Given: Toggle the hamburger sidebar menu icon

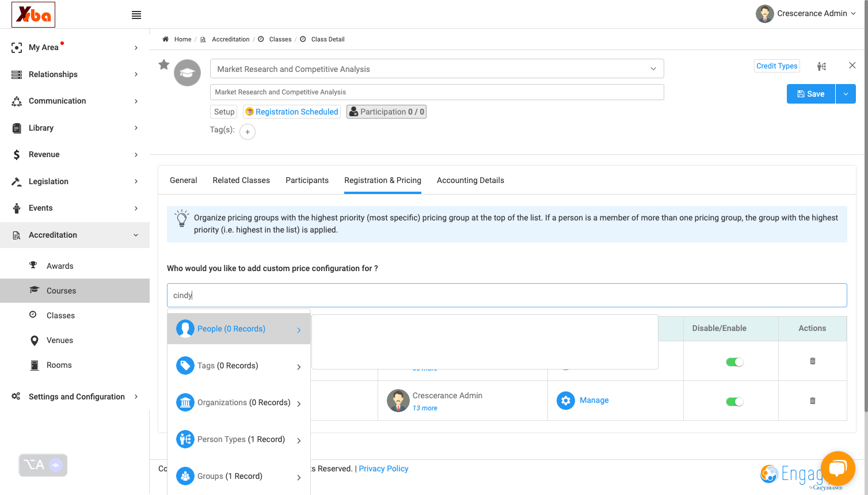Looking at the screenshot, I should (136, 15).
